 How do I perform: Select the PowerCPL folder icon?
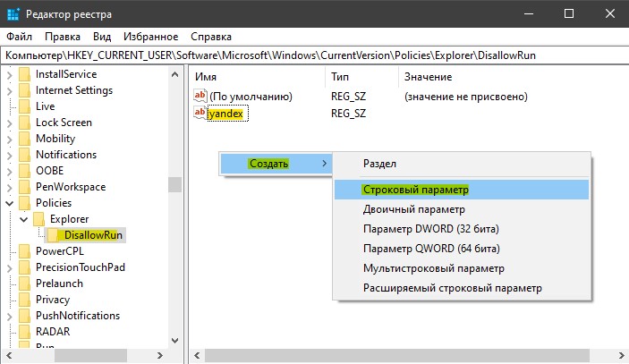coord(24,251)
